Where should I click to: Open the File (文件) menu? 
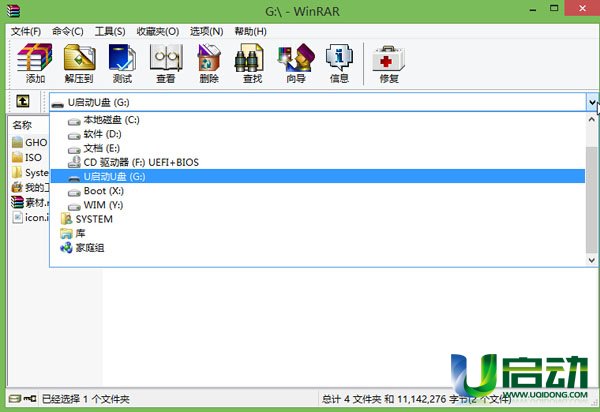click(x=26, y=31)
